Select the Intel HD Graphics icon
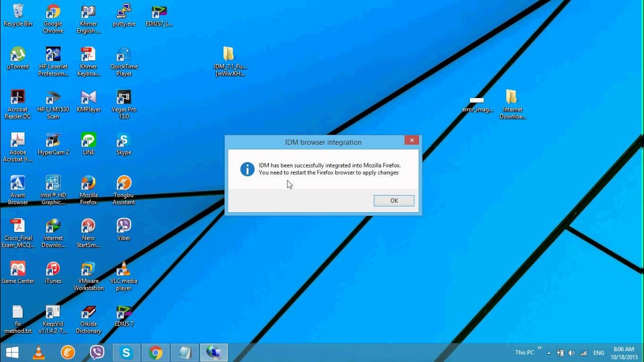Viewport: 644px width, 362px height. click(x=53, y=190)
